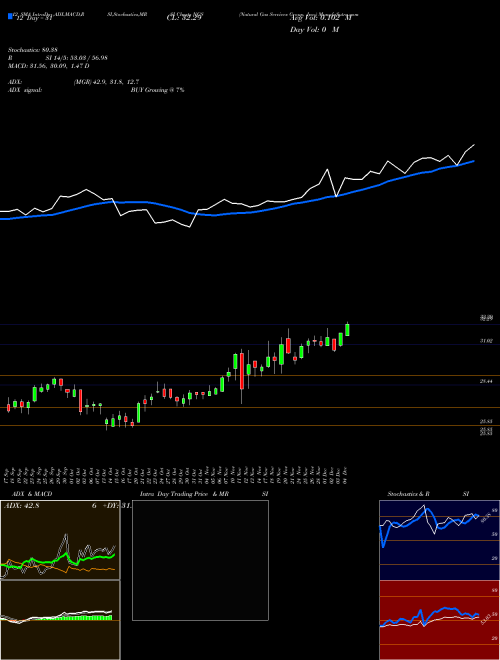Image resolution: width=500 pixels, height=660 pixels.
Task: Click the 'Day Vol: 0 M' label
Action: (x=314, y=30)
